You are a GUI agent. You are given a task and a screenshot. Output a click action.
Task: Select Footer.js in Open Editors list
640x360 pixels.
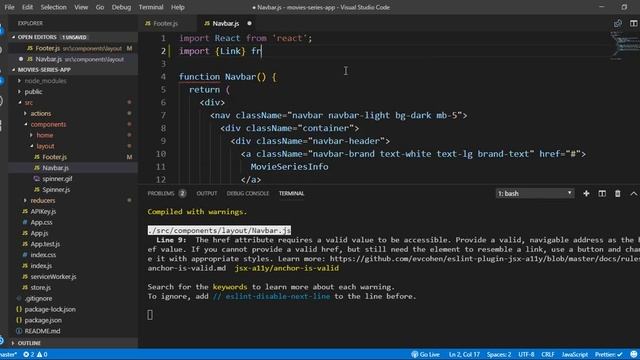click(x=73, y=48)
